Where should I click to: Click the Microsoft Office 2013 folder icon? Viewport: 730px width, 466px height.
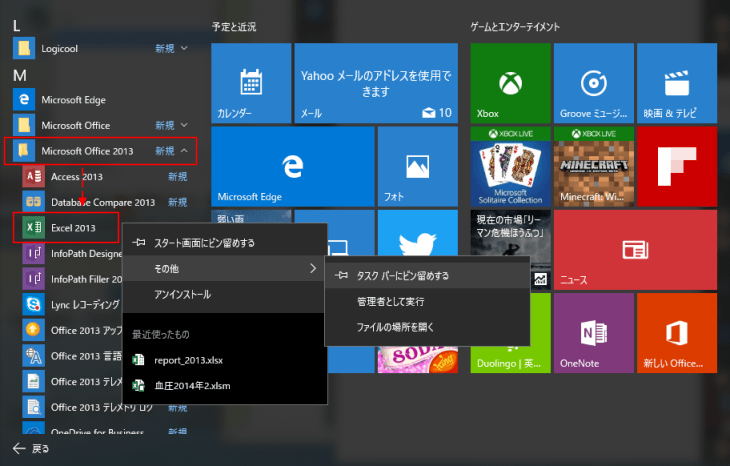point(24,151)
